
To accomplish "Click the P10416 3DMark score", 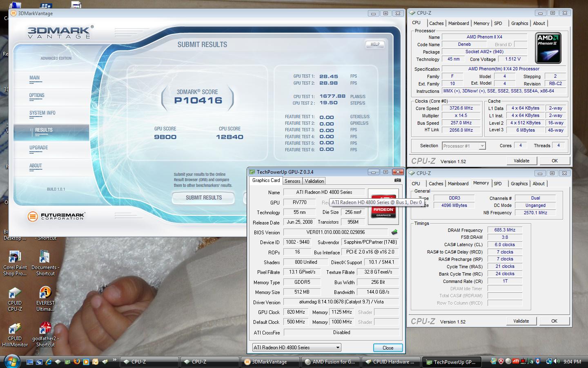I will [198, 100].
